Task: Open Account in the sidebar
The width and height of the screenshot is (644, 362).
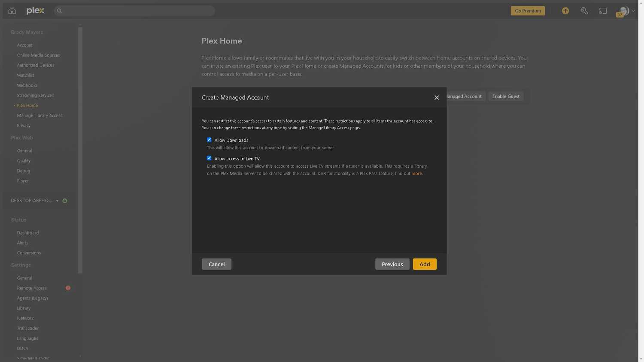Action: pos(25,45)
